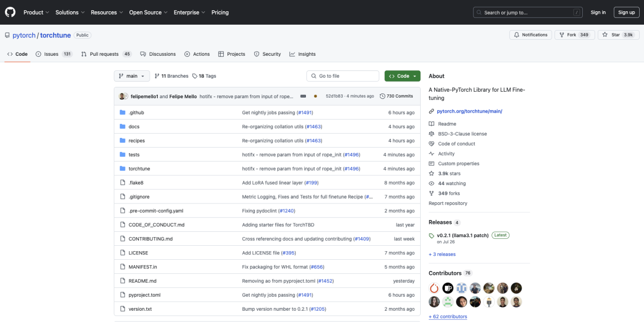Click Report repository

click(x=448, y=203)
